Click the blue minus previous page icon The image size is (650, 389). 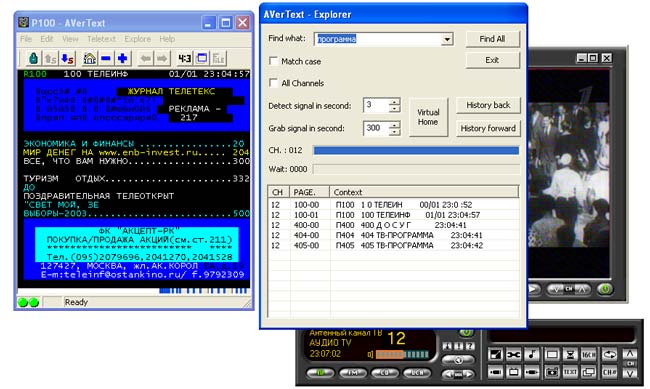(x=106, y=58)
